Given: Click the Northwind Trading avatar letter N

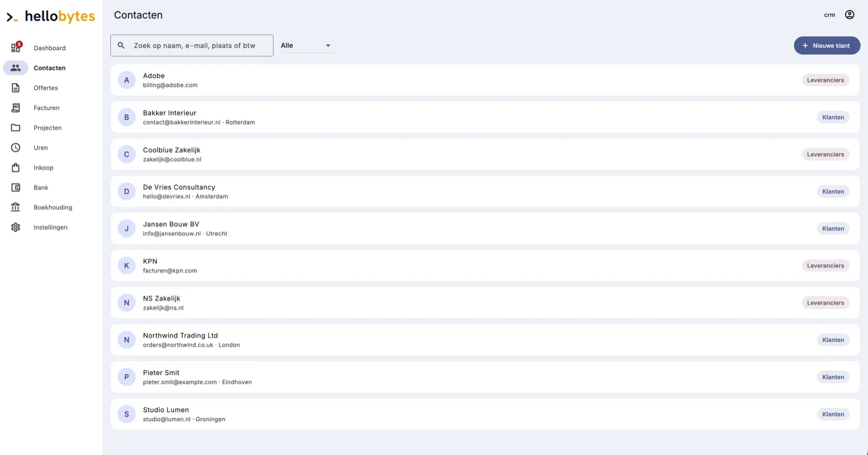Looking at the screenshot, I should click(x=127, y=340).
